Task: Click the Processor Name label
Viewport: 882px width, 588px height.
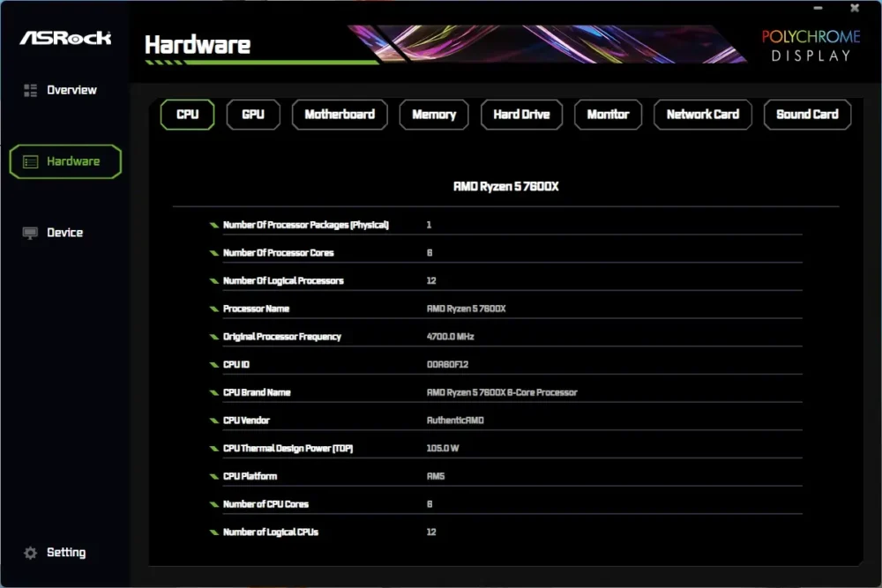Action: 256,309
